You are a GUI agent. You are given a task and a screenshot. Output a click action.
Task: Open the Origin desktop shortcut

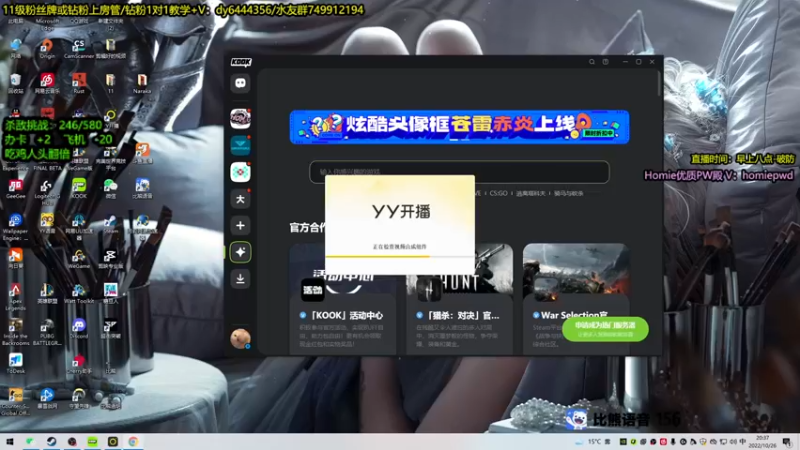(47, 49)
